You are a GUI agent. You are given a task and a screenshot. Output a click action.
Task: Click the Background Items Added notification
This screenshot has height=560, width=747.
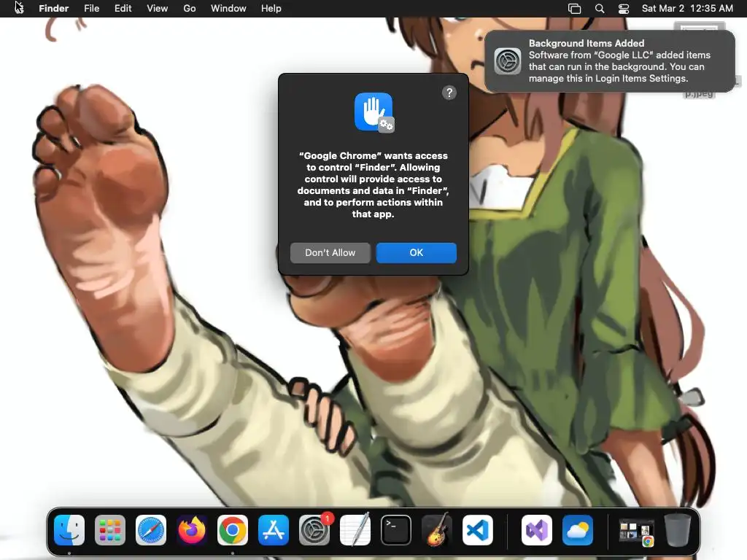tap(610, 61)
